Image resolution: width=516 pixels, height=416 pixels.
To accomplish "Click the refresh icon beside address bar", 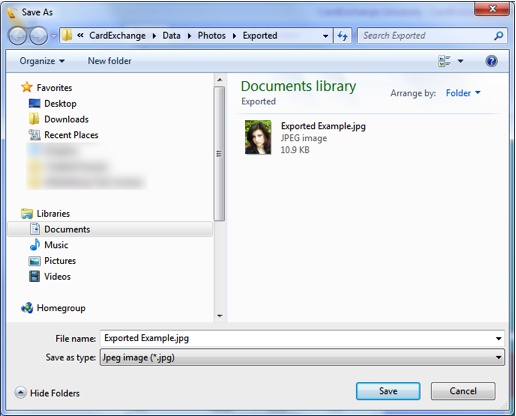I will coord(343,36).
